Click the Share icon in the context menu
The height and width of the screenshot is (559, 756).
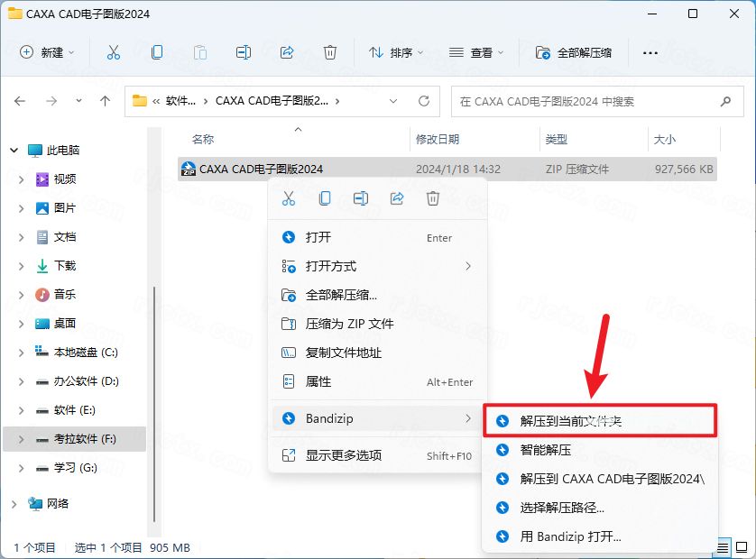point(397,197)
